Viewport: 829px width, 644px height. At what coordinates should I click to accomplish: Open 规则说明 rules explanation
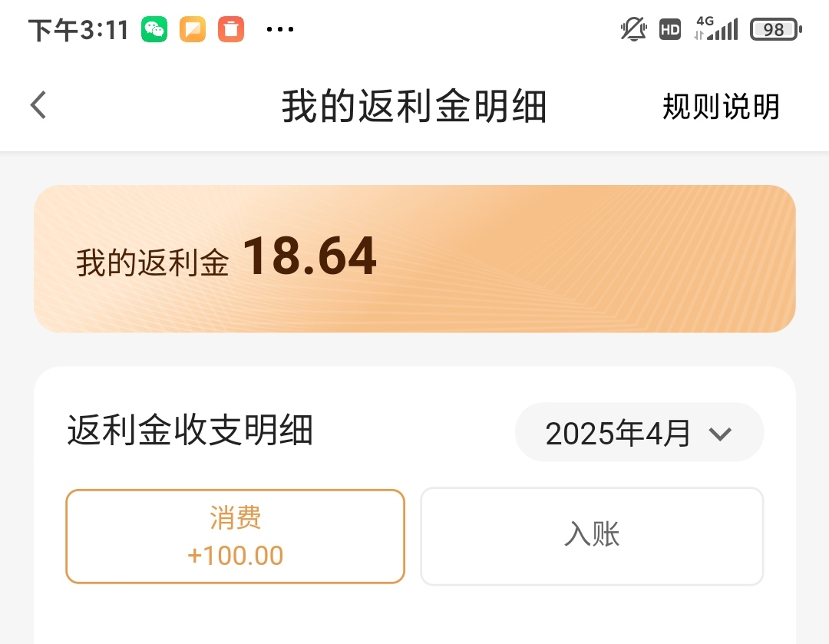721,106
